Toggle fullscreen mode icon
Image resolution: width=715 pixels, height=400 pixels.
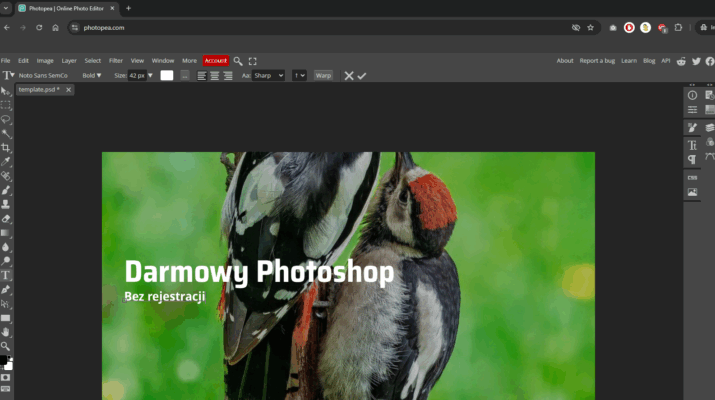(x=252, y=61)
